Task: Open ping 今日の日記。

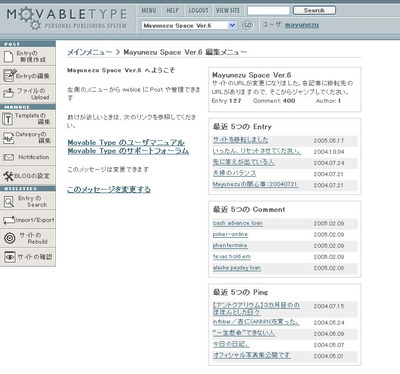Action: [x=231, y=344]
